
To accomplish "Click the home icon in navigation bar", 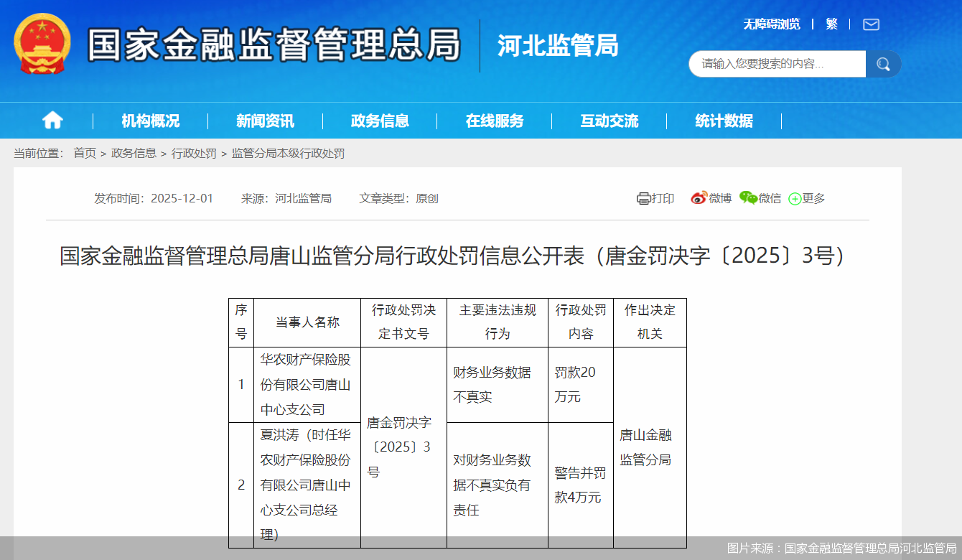I will tap(52, 121).
